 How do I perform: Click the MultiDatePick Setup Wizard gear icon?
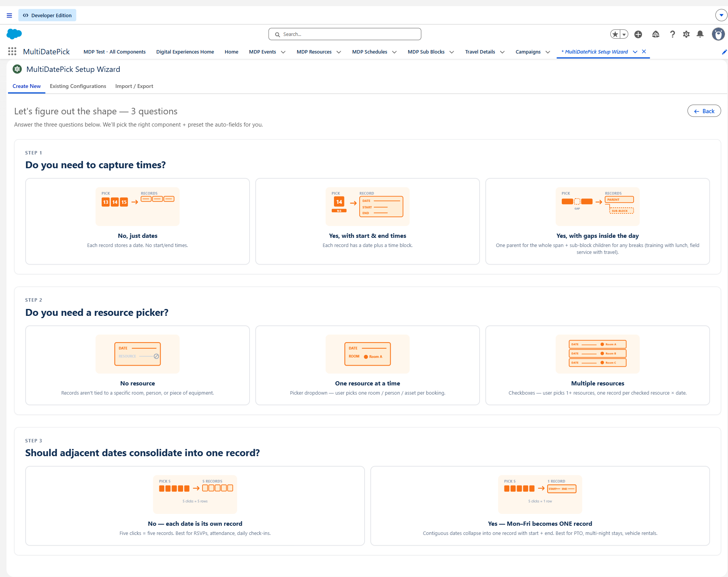[x=17, y=69]
